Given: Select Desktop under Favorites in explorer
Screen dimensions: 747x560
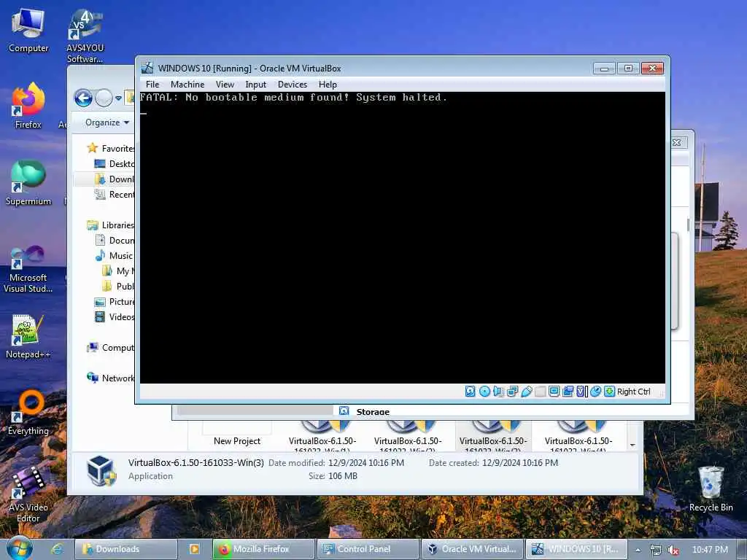Looking at the screenshot, I should (x=115, y=164).
